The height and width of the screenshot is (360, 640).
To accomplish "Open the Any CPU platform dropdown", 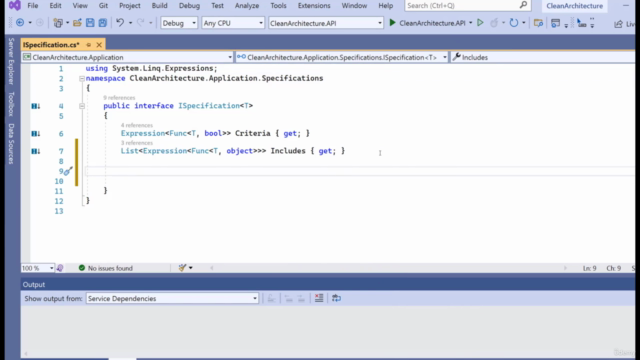I will coord(233,23).
